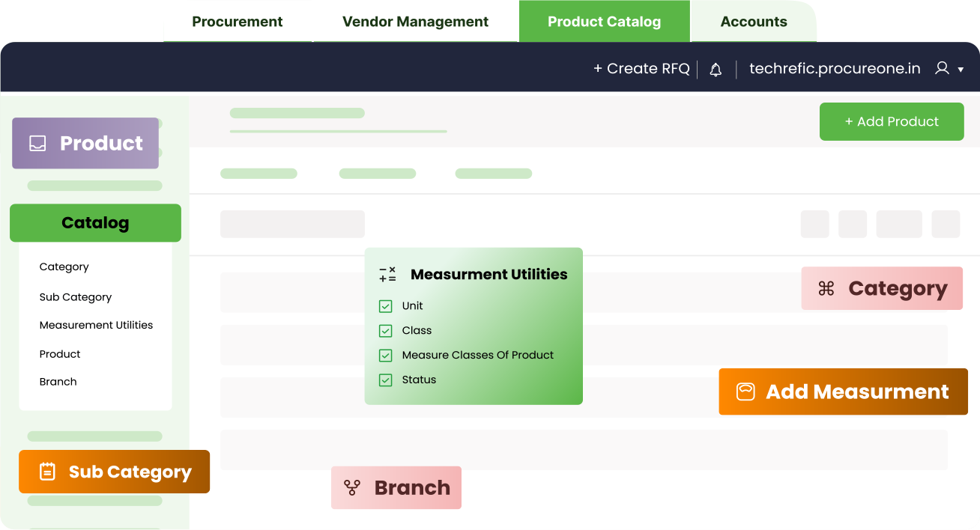Switch to the Procurement tab

[238, 22]
